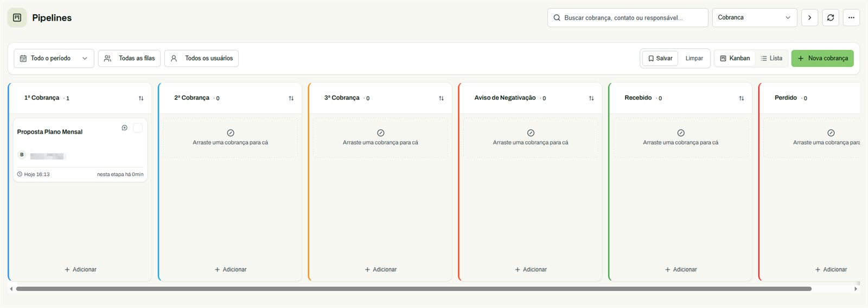Click Adicionar in the 1ª Cobrança column
This screenshot has height=308, width=868.
point(80,269)
